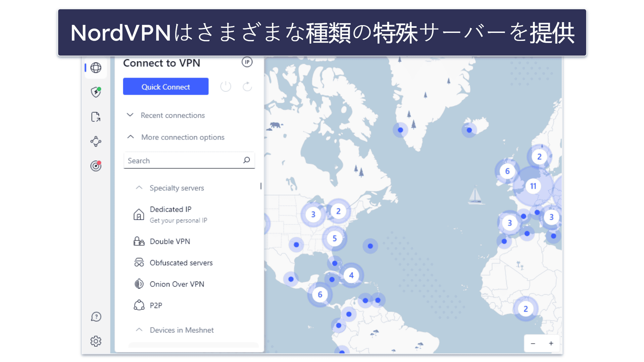Open the help question-mark icon
644x362 pixels.
pos(96,317)
